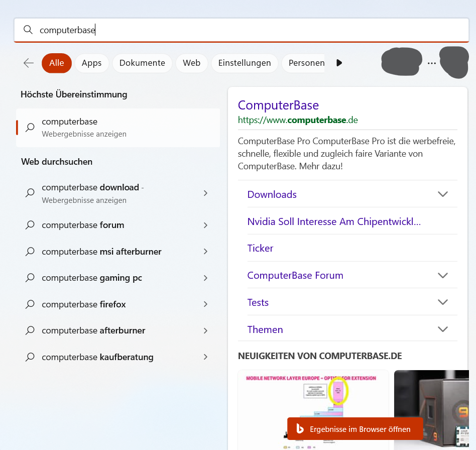Select the computerbase firefox suggestion text
Image resolution: width=476 pixels, height=450 pixels.
tap(84, 304)
